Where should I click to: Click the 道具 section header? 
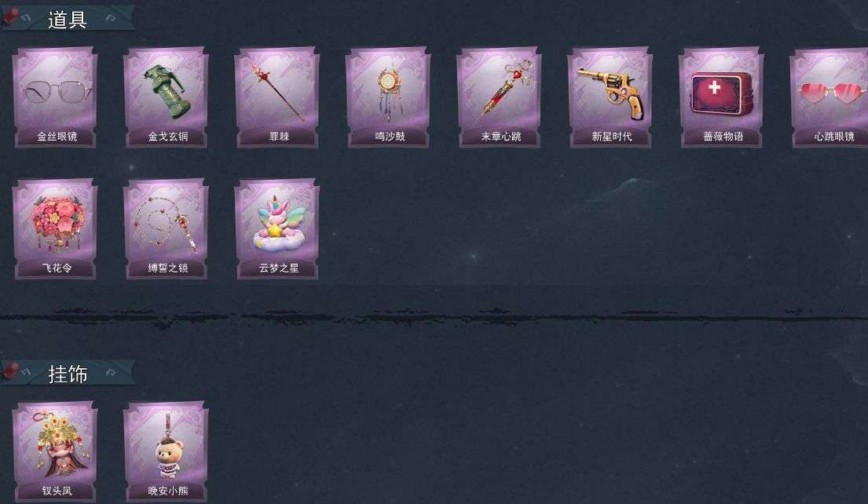point(68,20)
